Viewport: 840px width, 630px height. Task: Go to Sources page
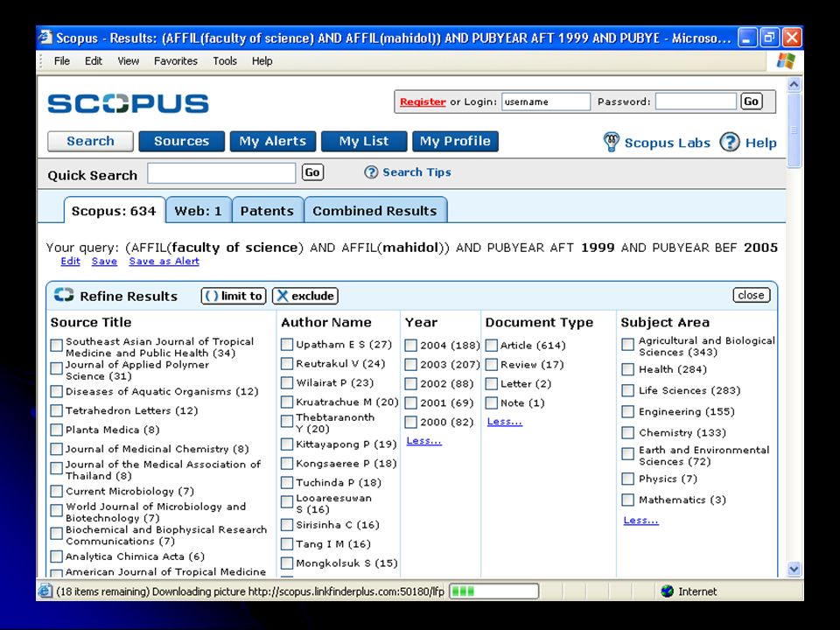pyautogui.click(x=182, y=141)
